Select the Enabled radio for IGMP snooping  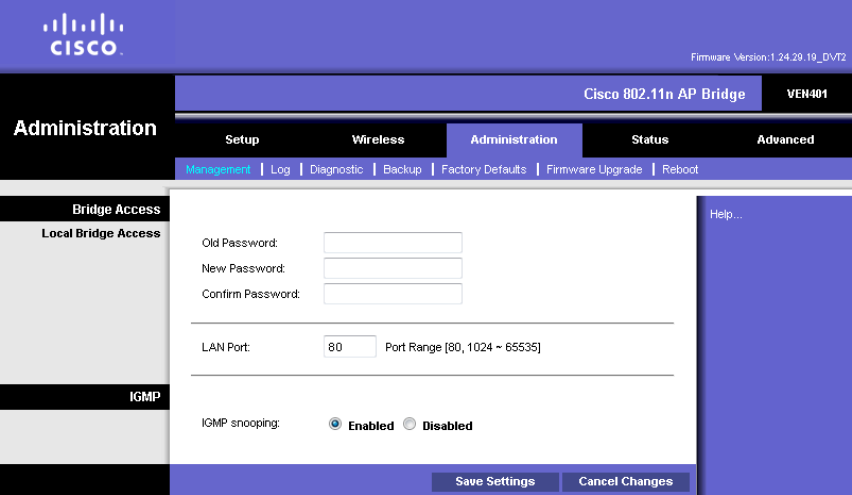click(x=335, y=424)
